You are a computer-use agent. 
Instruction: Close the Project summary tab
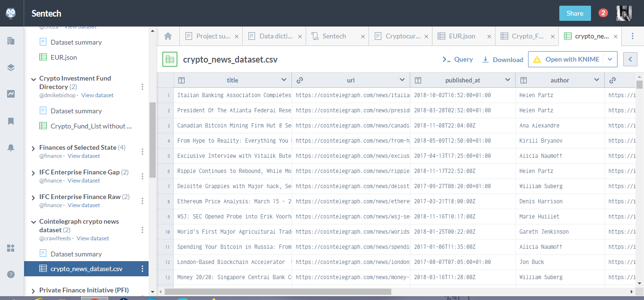(x=237, y=36)
